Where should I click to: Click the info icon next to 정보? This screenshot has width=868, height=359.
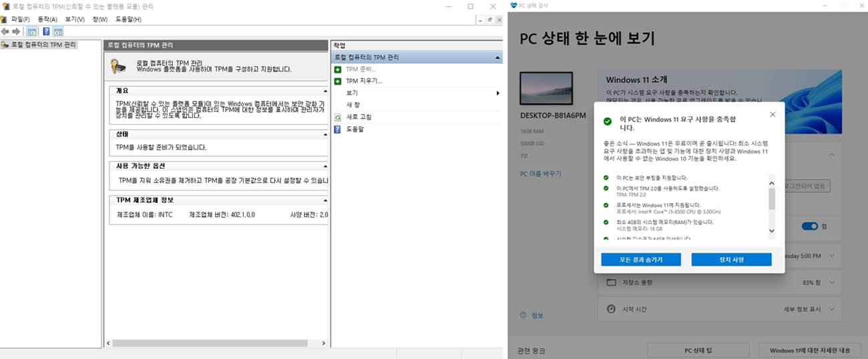[x=522, y=316]
